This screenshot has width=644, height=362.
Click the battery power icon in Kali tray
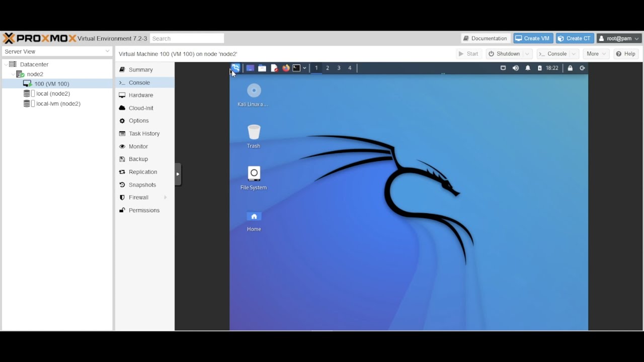click(540, 68)
